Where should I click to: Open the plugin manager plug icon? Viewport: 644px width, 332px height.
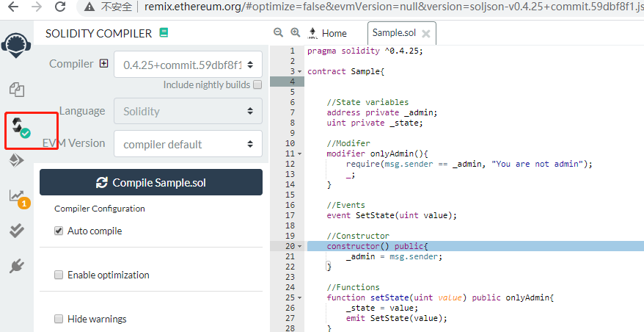17,267
